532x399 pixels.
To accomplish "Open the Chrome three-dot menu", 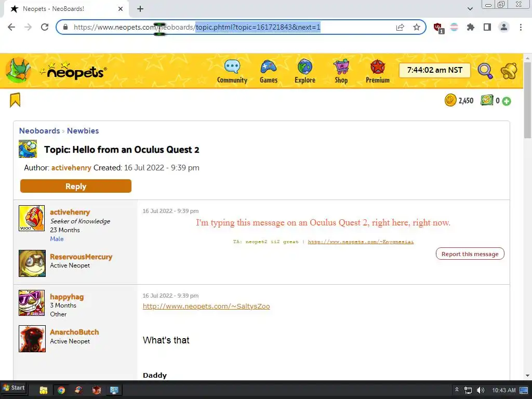I will 521,27.
